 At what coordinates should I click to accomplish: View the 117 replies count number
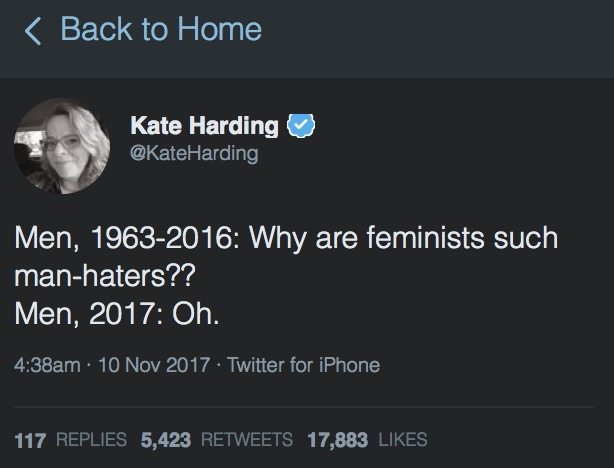[33, 439]
